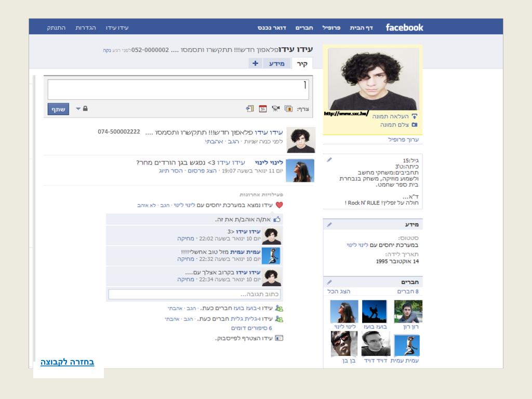Click עידו עידו account link in top bar

[x=117, y=28]
